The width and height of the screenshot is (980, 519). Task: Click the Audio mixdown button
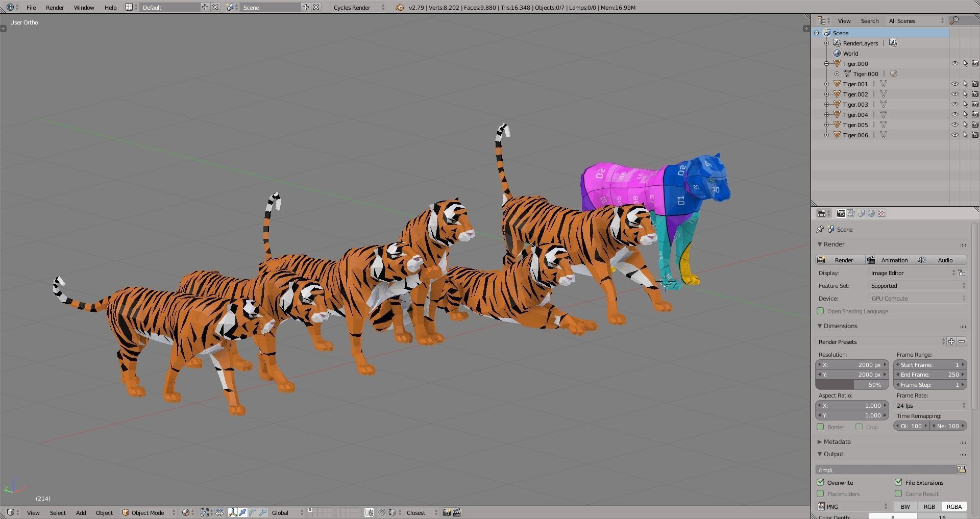click(x=941, y=260)
